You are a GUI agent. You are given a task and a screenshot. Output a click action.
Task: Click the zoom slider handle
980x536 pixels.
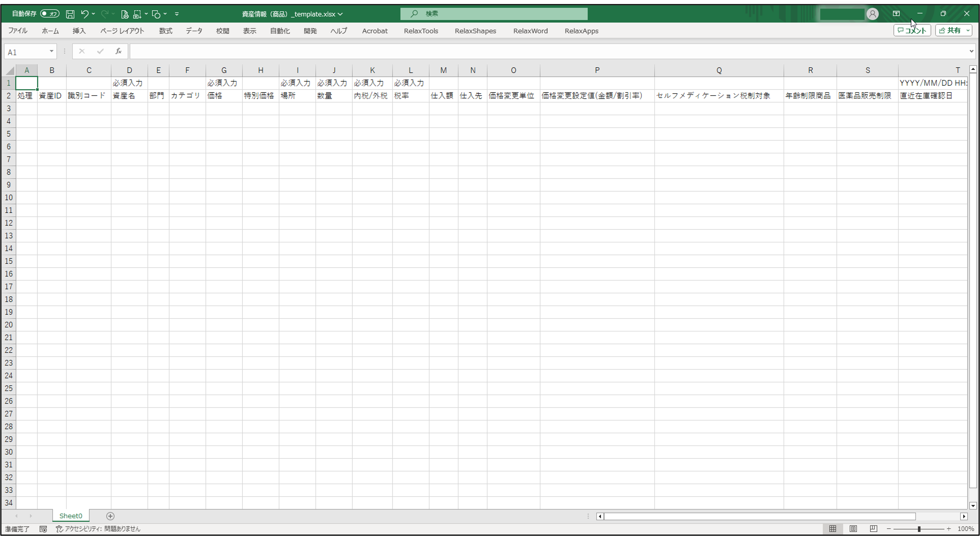(919, 529)
